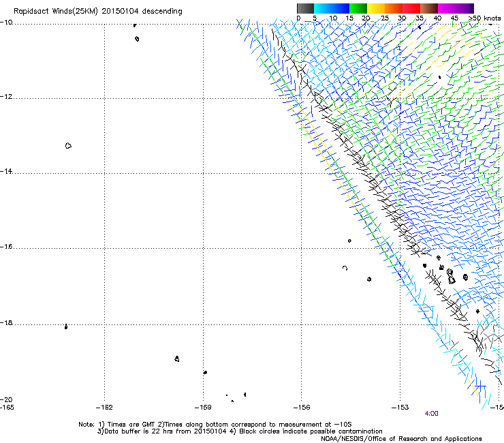Click the '-162' longitude axis label
This screenshot has width=504, height=443.
click(x=104, y=408)
